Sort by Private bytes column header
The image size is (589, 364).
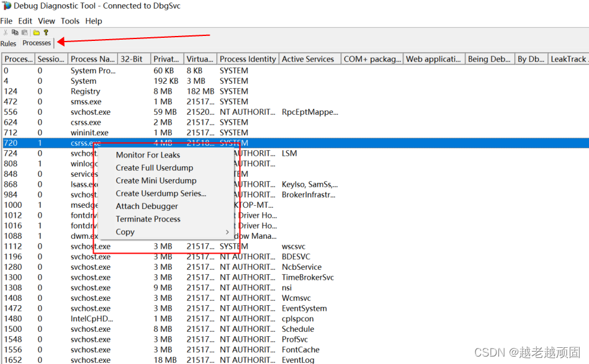(x=167, y=59)
